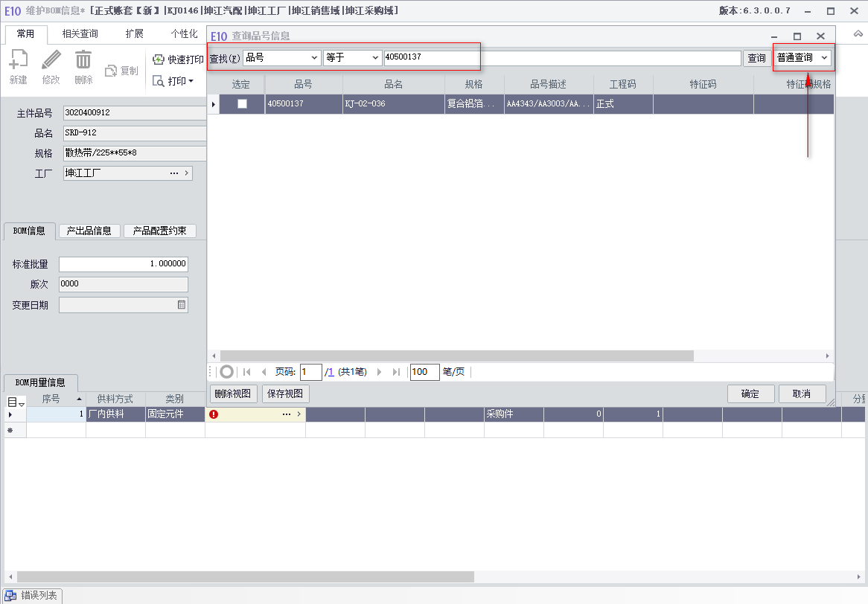Switch to the 相关查询 ribbon tab

coord(80,33)
